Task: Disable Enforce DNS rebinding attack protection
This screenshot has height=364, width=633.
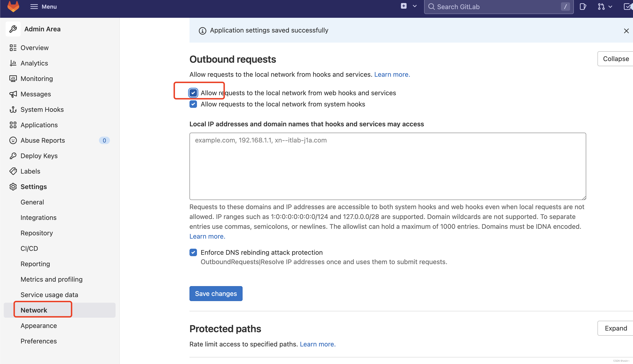Action: click(193, 252)
